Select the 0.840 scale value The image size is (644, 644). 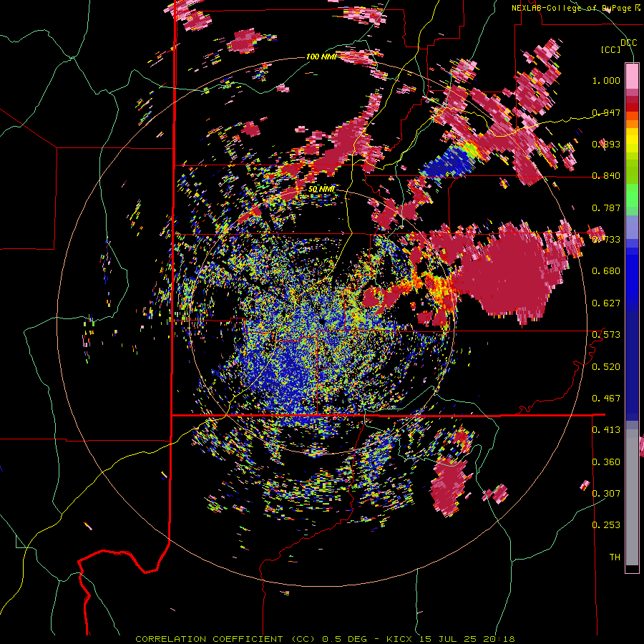point(606,176)
